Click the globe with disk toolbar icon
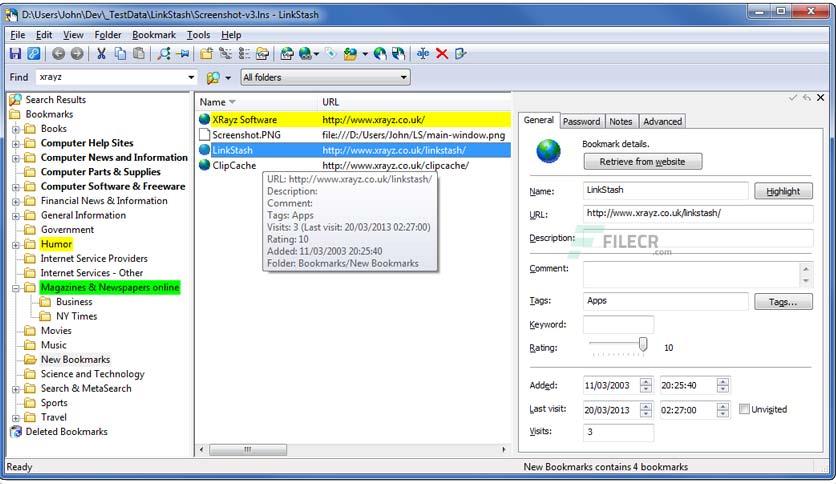The height and width of the screenshot is (484, 836). [398, 53]
